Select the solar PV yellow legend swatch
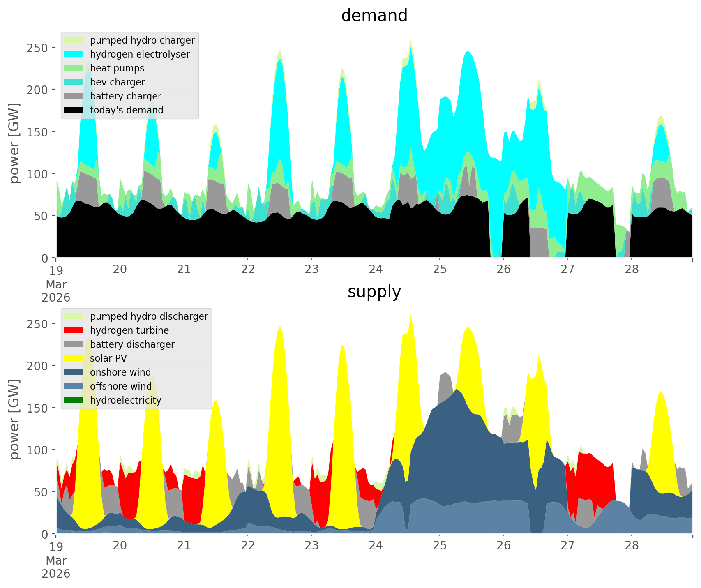The height and width of the screenshot is (588, 701). (74, 358)
